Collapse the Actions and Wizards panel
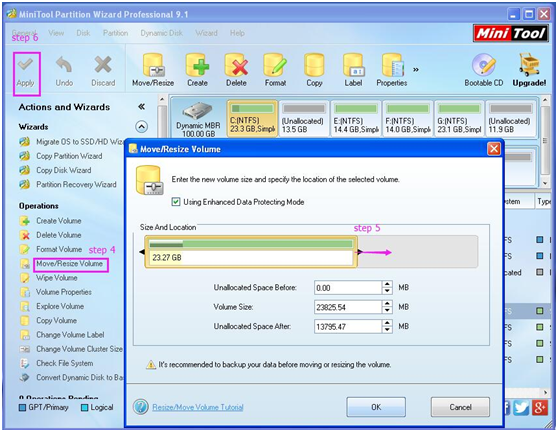 pos(141,107)
